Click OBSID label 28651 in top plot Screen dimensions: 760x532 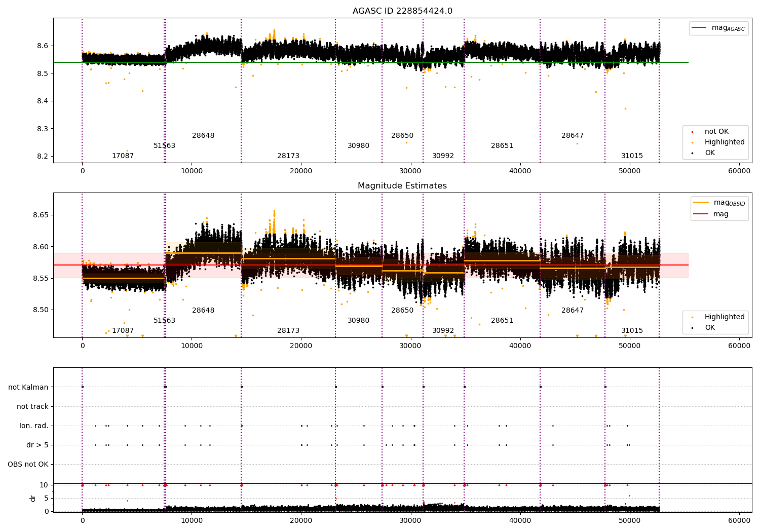tap(502, 146)
